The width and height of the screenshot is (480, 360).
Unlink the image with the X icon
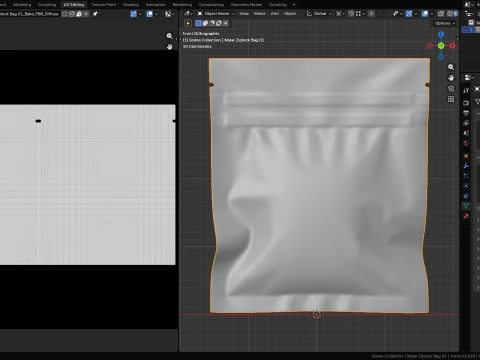[86, 14]
